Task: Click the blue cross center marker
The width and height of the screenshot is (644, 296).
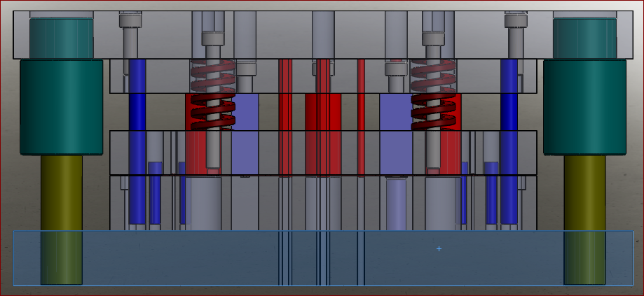Action: click(439, 248)
